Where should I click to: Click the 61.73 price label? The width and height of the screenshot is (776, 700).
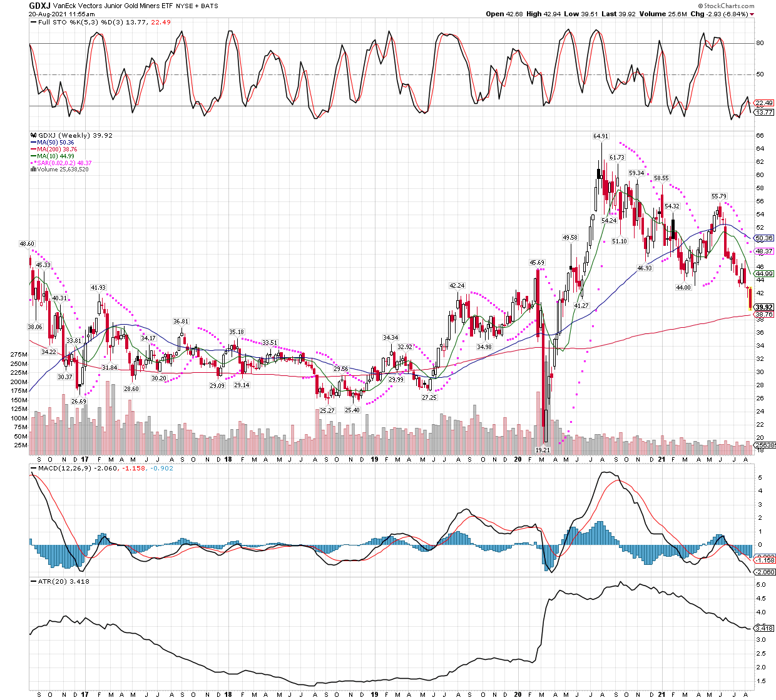[616, 158]
